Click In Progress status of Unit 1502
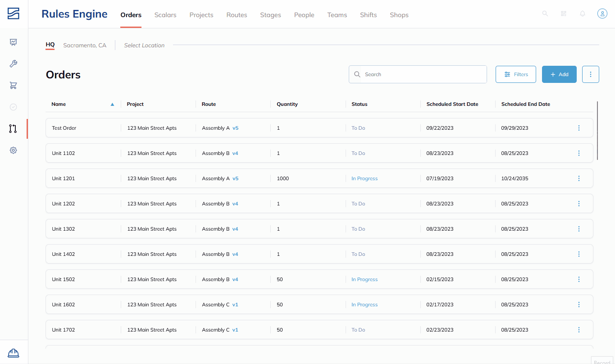This screenshot has width=615, height=364. point(364,279)
